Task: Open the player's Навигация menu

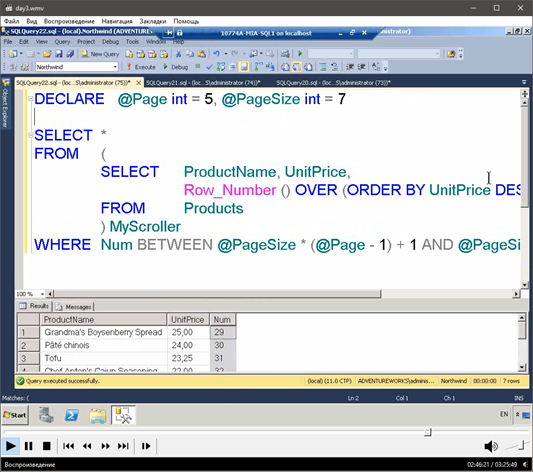Action: 117,21
